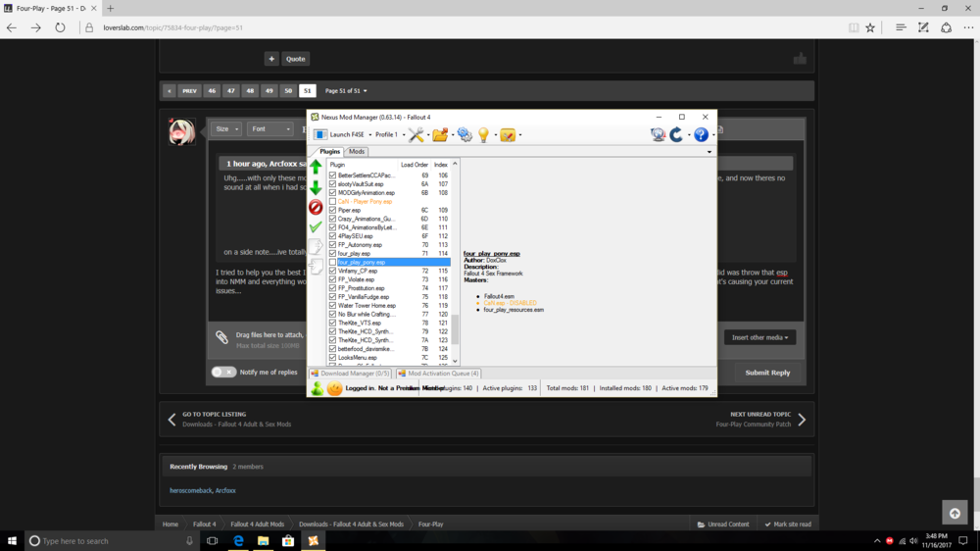Expand the Profile 1 dropdown arrow

coord(404,135)
